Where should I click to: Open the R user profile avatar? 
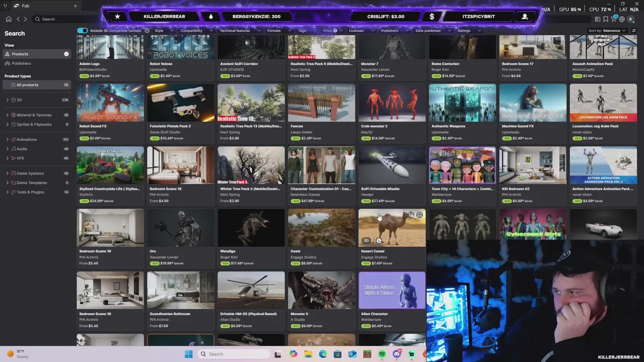pyautogui.click(x=630, y=19)
